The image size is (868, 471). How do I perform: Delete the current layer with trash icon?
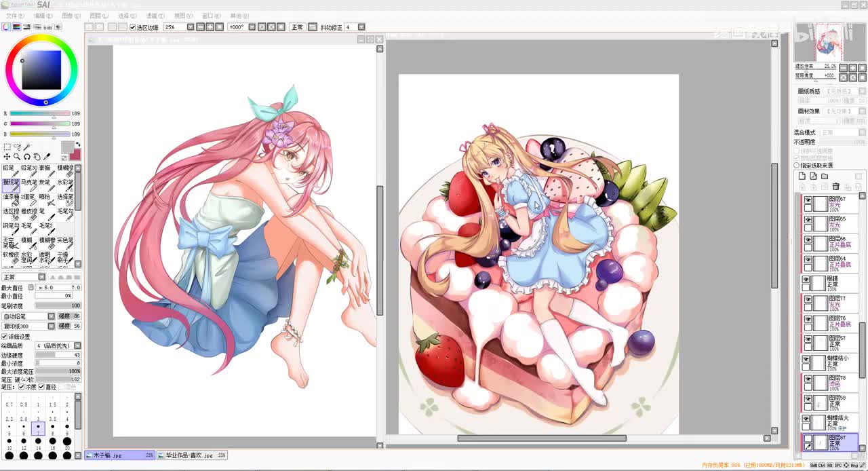coord(836,187)
